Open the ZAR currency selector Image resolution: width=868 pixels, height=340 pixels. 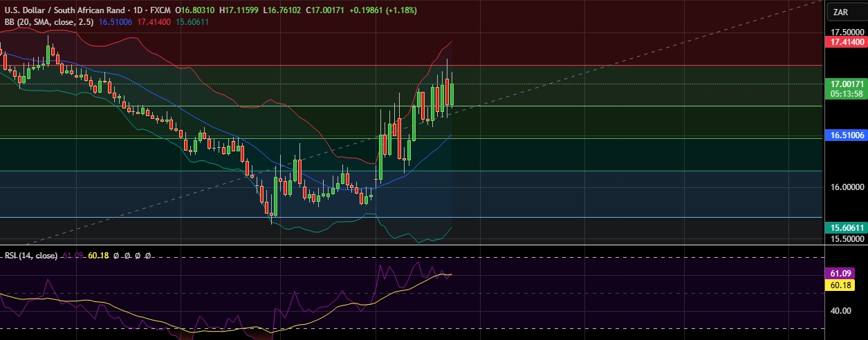(x=847, y=12)
